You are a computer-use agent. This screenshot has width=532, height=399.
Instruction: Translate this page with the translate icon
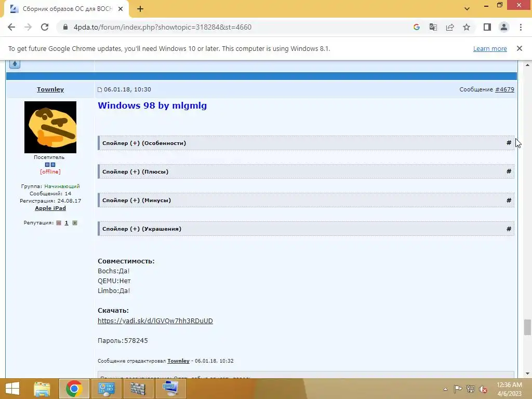point(433,27)
